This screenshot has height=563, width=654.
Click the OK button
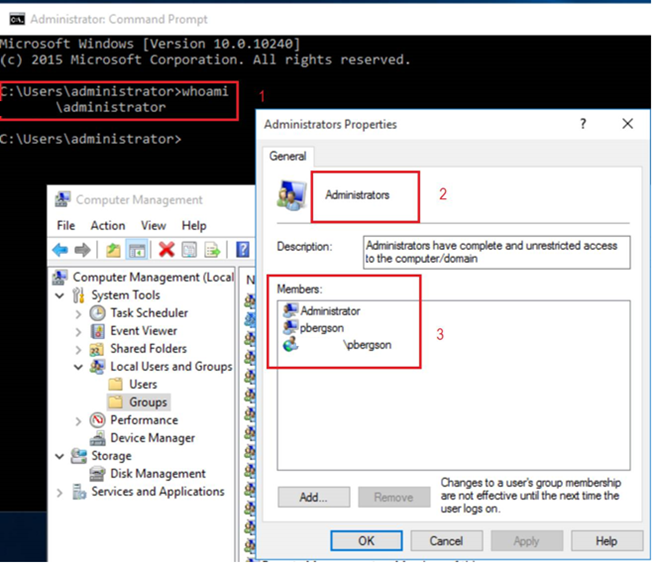point(366,541)
